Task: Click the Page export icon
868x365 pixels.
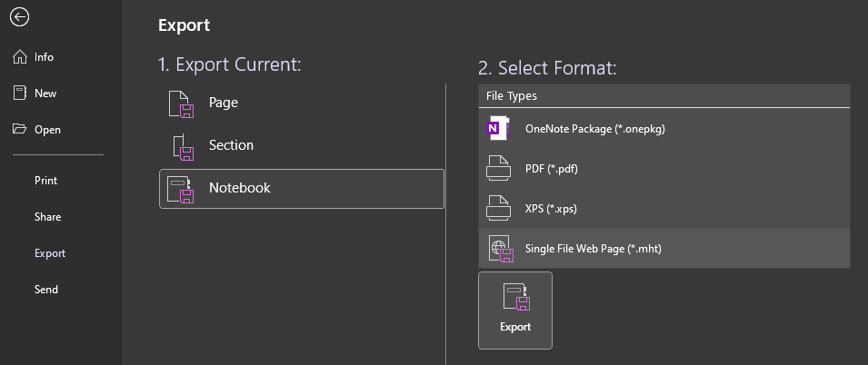Action: [x=181, y=104]
